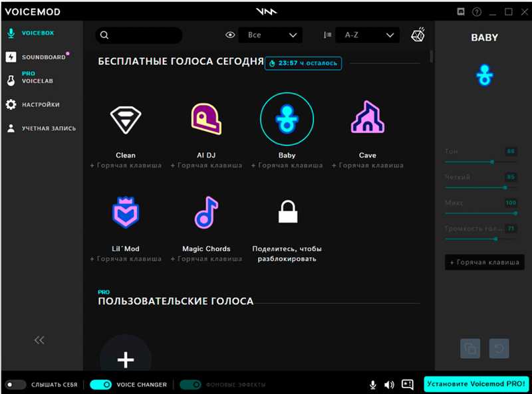Image resolution: width=532 pixels, height=394 pixels.
Task: Add hotkey for the AI DJ voice
Action: pos(206,165)
